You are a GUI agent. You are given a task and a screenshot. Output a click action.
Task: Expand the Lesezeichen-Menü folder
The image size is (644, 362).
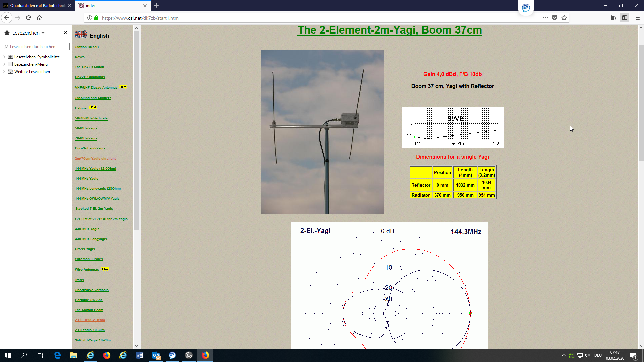coord(4,64)
